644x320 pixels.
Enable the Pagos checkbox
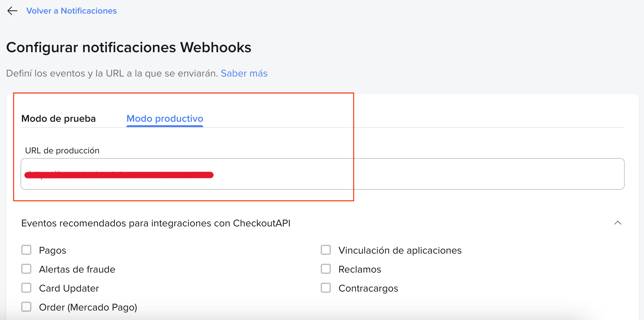pos(26,250)
